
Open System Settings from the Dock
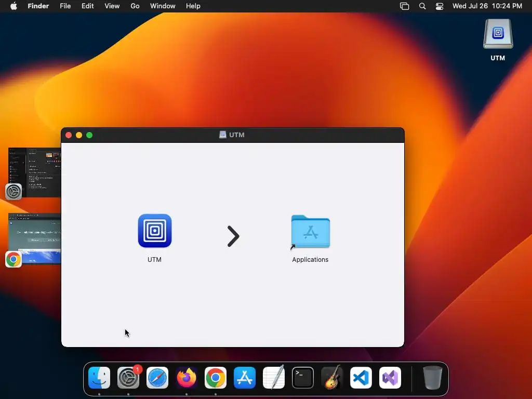tap(128, 378)
